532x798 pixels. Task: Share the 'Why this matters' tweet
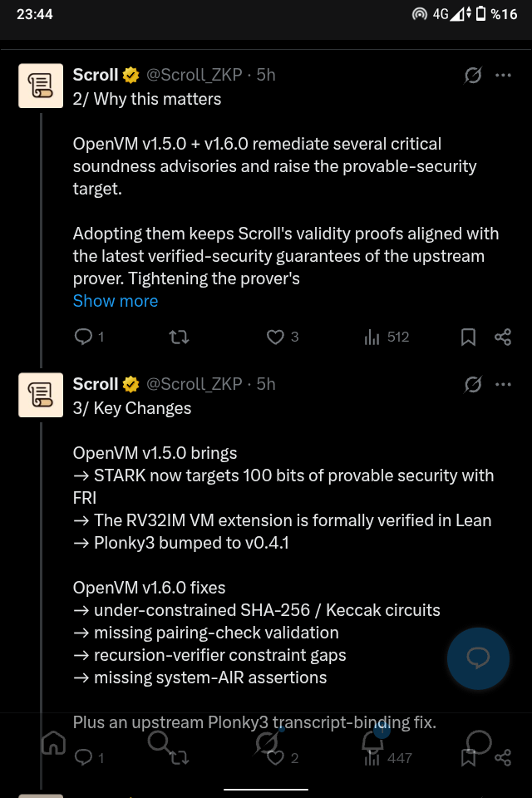(503, 337)
